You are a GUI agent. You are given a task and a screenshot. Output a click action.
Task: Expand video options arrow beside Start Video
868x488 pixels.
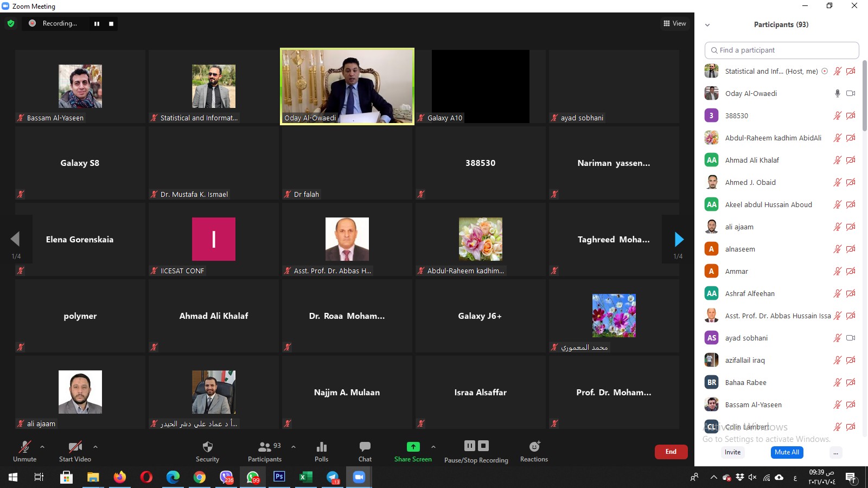[x=95, y=447]
